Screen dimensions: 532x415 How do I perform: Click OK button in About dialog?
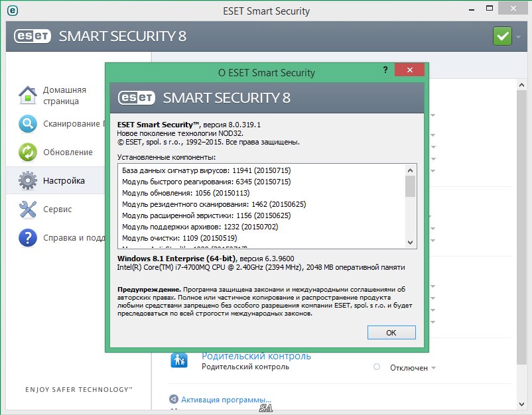(391, 333)
